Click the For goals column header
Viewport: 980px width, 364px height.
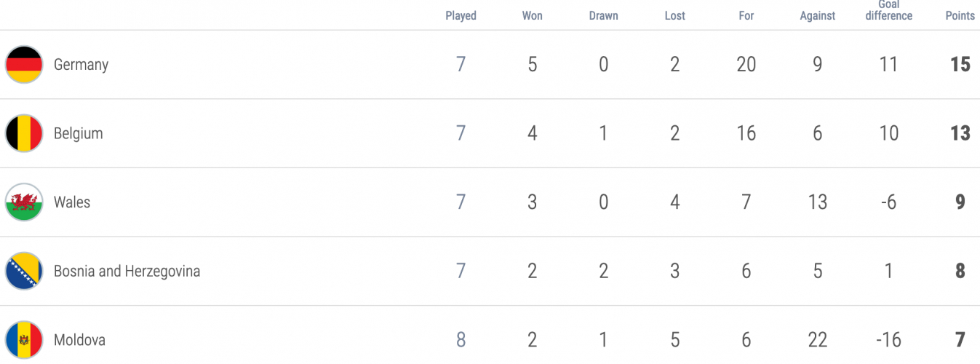pos(746,15)
